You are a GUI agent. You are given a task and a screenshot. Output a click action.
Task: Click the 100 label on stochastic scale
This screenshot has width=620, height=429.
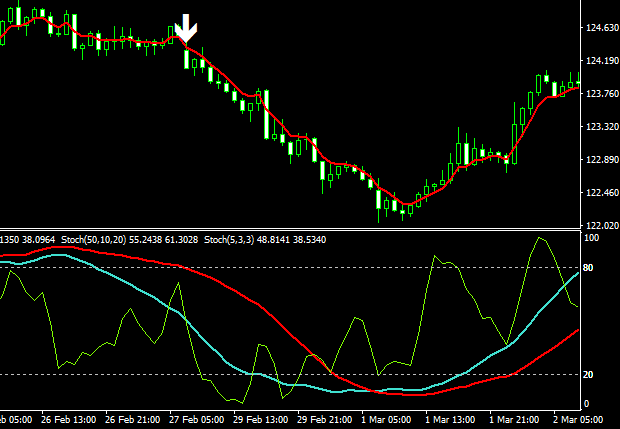coord(591,239)
